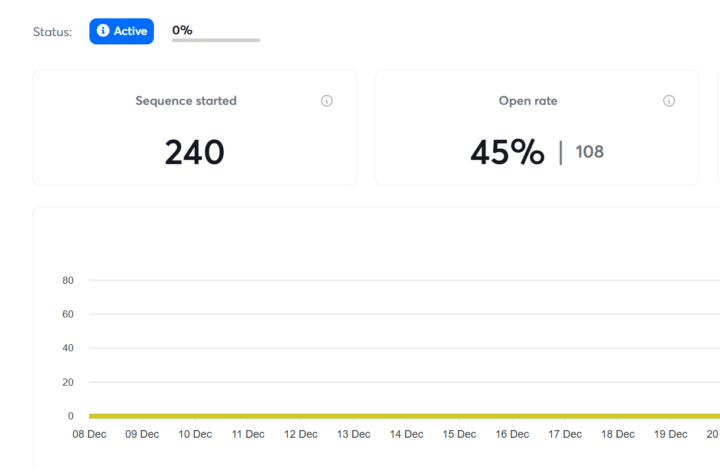720x468 pixels.
Task: Click the 108 opens count
Action: 590,152
